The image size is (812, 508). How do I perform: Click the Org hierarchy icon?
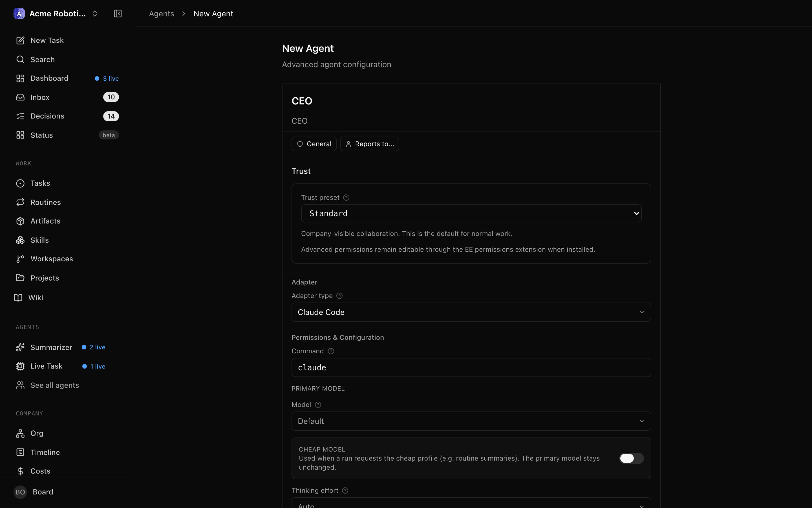(x=20, y=433)
